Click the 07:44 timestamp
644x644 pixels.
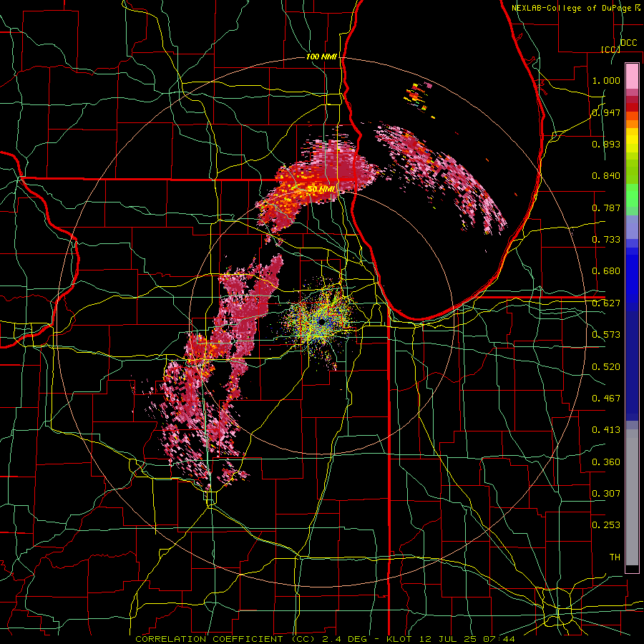tap(499, 639)
